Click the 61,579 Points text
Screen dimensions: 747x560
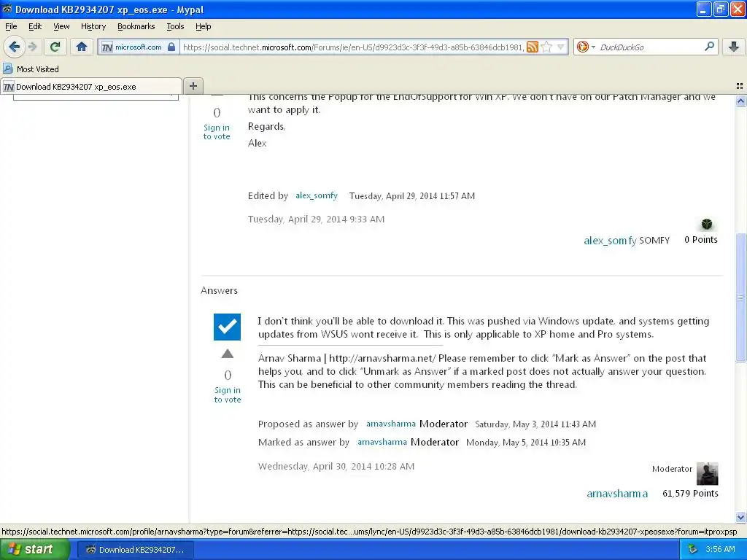click(690, 494)
